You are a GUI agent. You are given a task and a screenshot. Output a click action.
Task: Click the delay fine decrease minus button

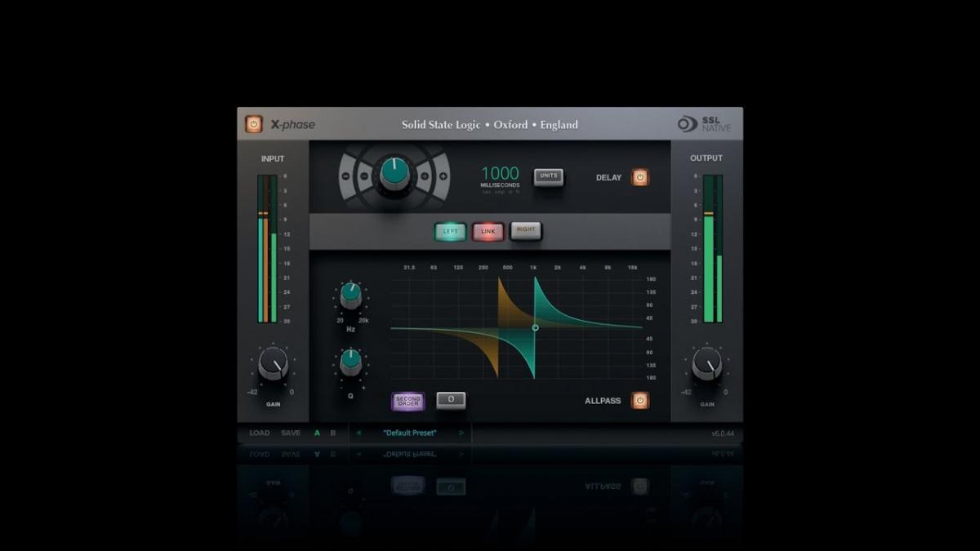(x=364, y=176)
